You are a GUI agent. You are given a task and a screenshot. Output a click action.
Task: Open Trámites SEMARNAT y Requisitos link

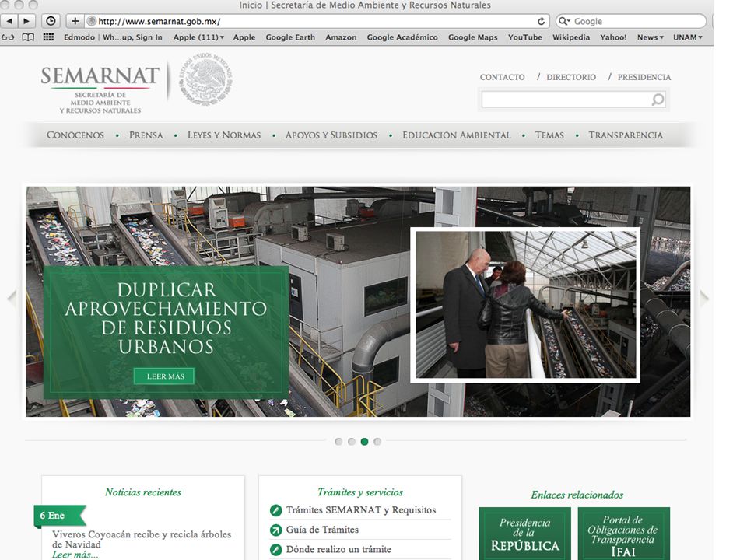(360, 510)
